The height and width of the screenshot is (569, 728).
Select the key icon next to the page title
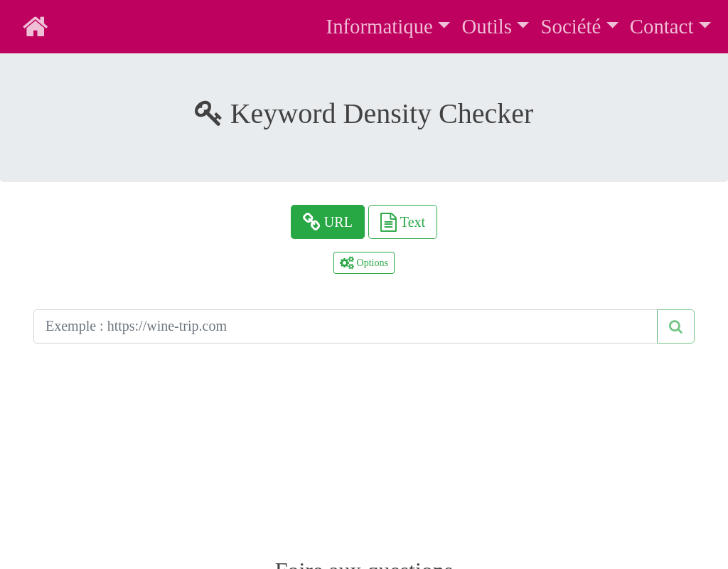tap(208, 113)
